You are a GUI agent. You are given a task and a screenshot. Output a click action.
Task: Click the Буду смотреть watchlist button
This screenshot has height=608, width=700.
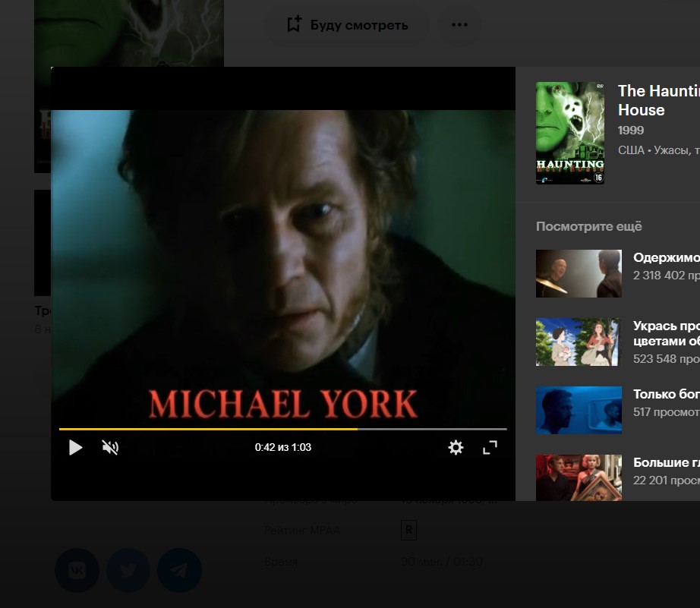[x=347, y=25]
